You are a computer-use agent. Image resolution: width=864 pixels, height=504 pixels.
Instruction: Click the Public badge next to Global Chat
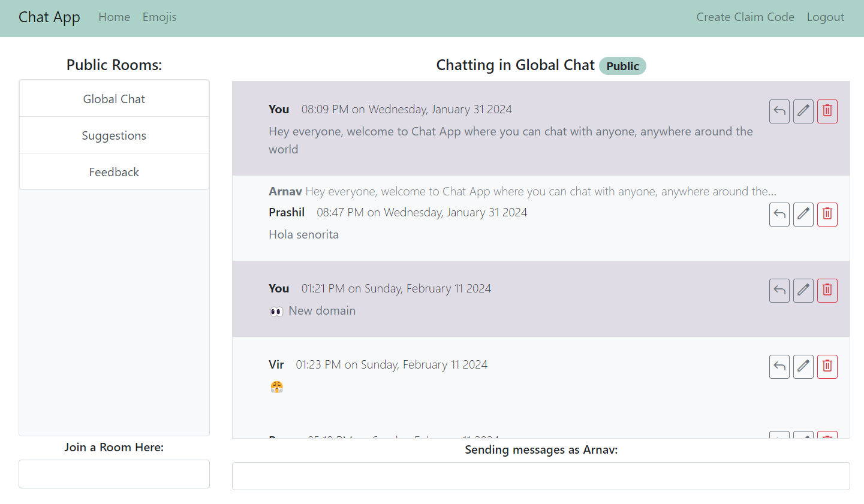point(622,66)
